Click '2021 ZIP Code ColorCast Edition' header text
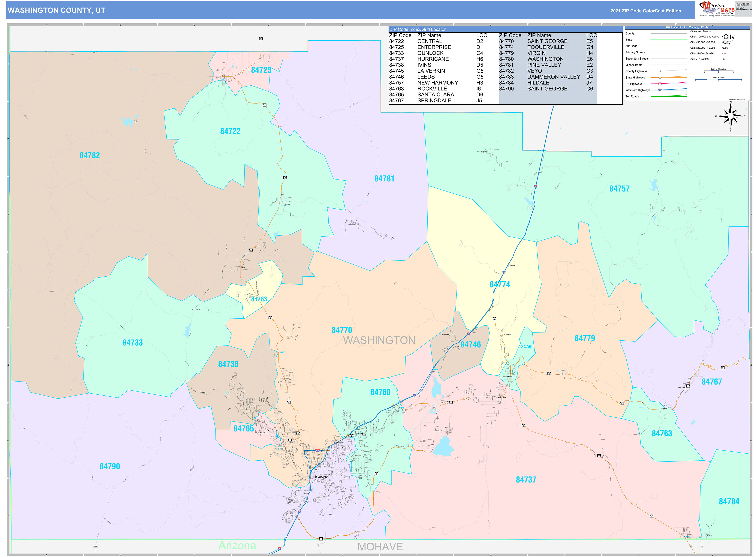 pos(645,11)
